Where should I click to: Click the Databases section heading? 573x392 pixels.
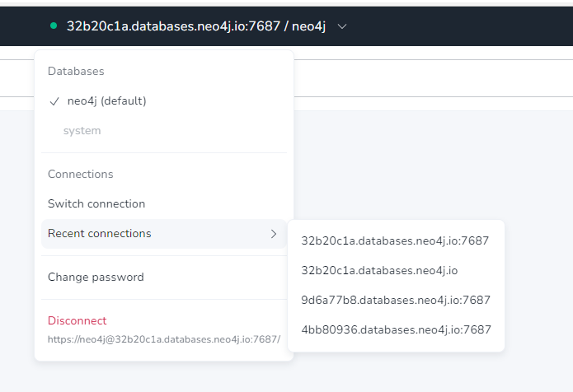[76, 71]
